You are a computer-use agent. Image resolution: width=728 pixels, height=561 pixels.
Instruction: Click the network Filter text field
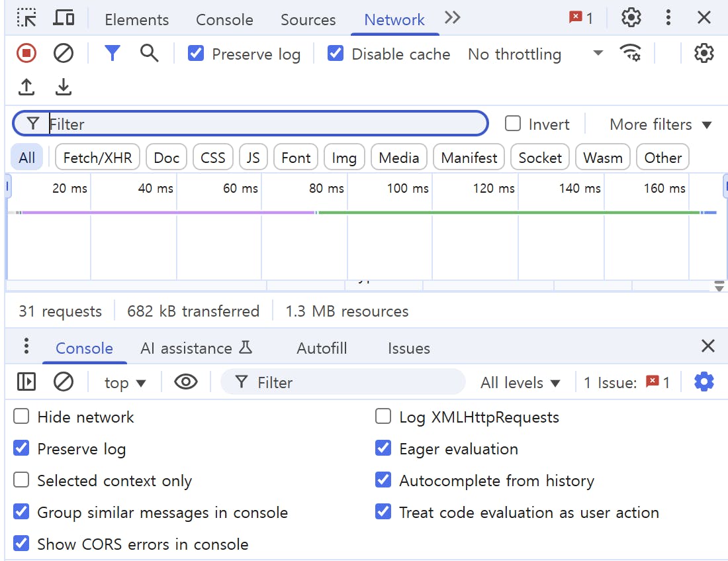coord(265,124)
